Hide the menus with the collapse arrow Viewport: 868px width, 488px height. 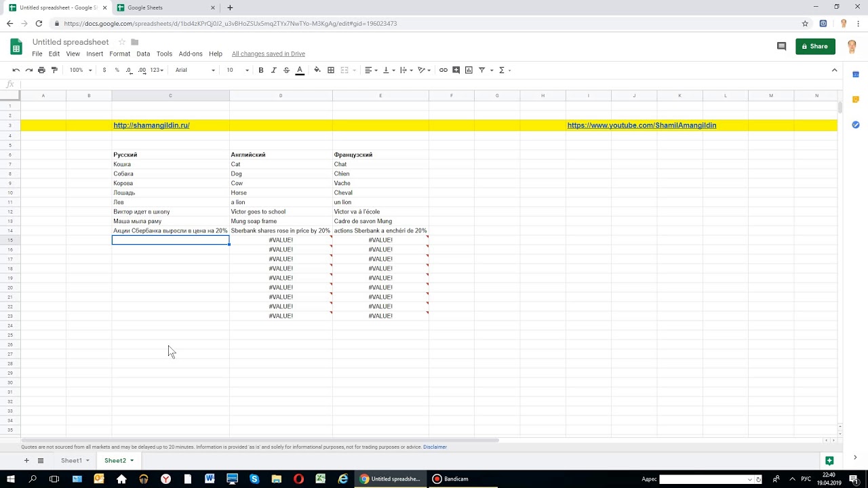(835, 70)
